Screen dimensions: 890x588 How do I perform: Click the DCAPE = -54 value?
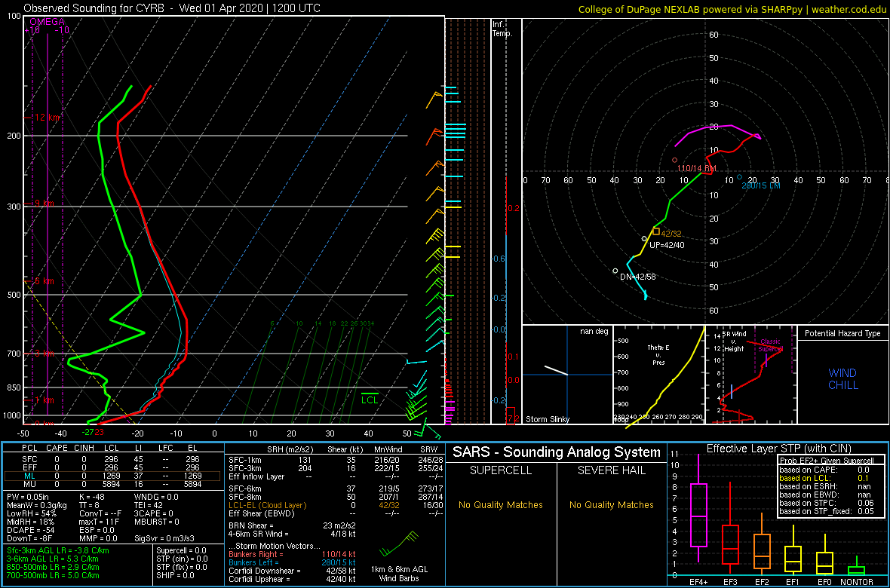point(31,531)
